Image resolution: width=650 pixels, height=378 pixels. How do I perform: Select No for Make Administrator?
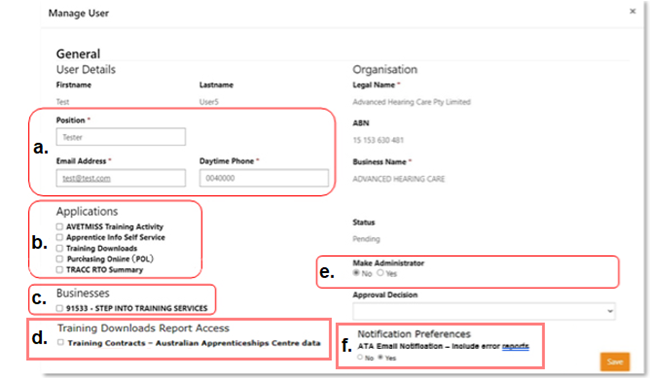pyautogui.click(x=356, y=273)
